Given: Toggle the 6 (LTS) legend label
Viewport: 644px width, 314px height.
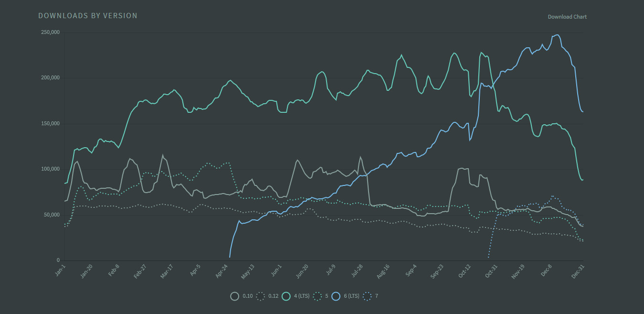Looking at the screenshot, I should (x=350, y=296).
